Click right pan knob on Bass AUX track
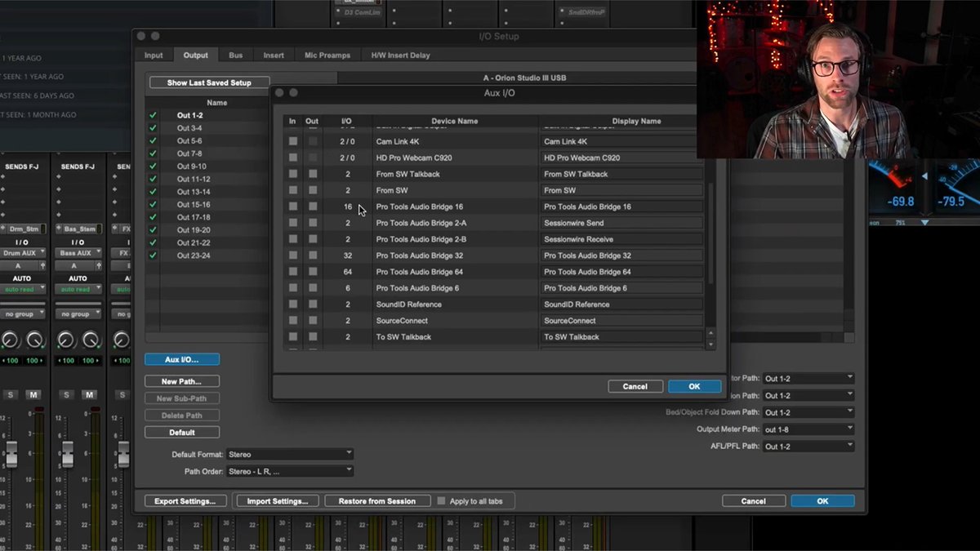This screenshot has width=980, height=551. (x=91, y=340)
